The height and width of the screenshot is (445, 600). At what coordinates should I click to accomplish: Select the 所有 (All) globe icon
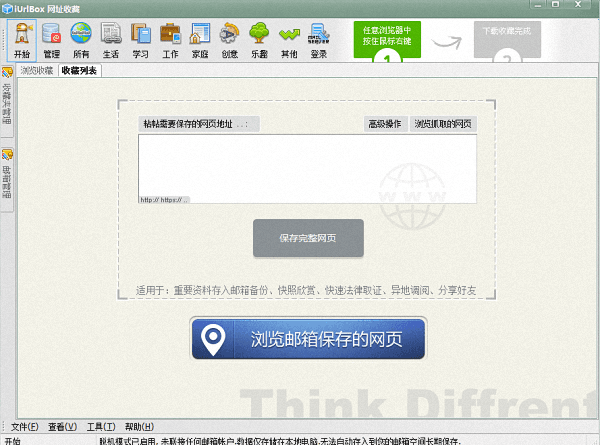pos(81,40)
